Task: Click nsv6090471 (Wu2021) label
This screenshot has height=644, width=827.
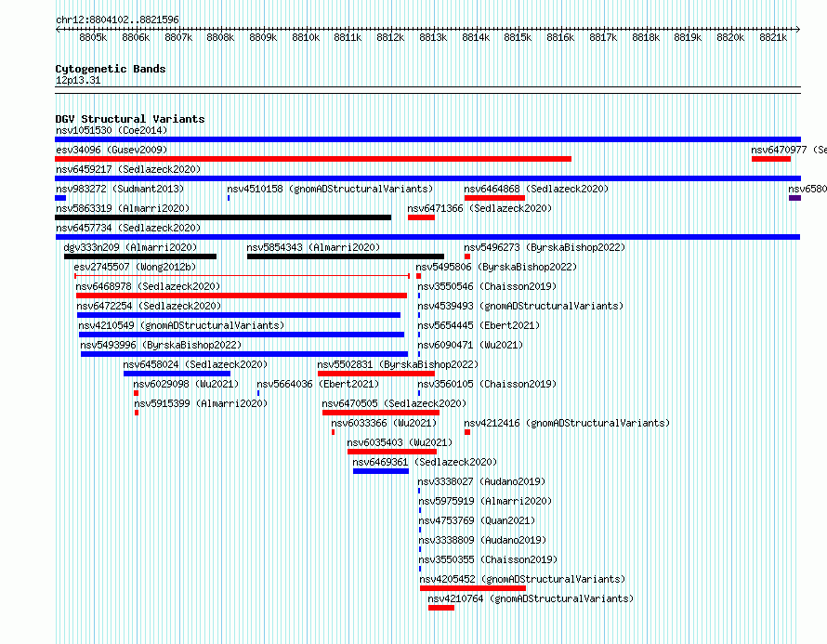Action: tap(470, 345)
